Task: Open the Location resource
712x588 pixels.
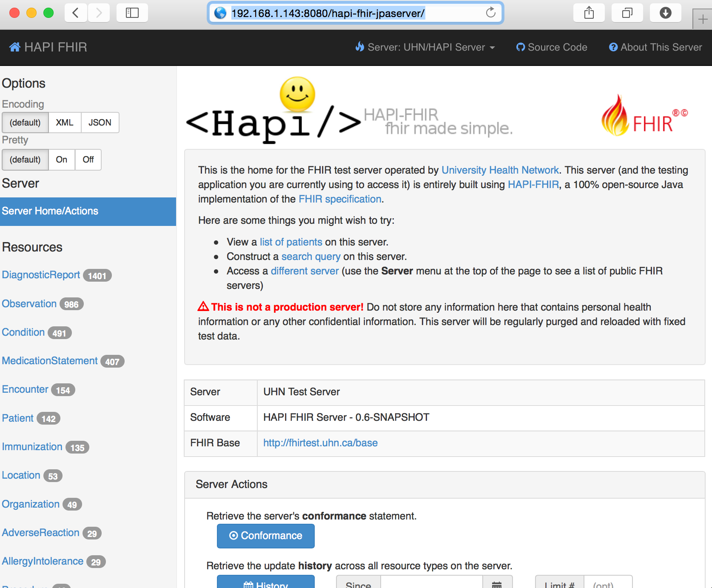Action: tap(21, 475)
